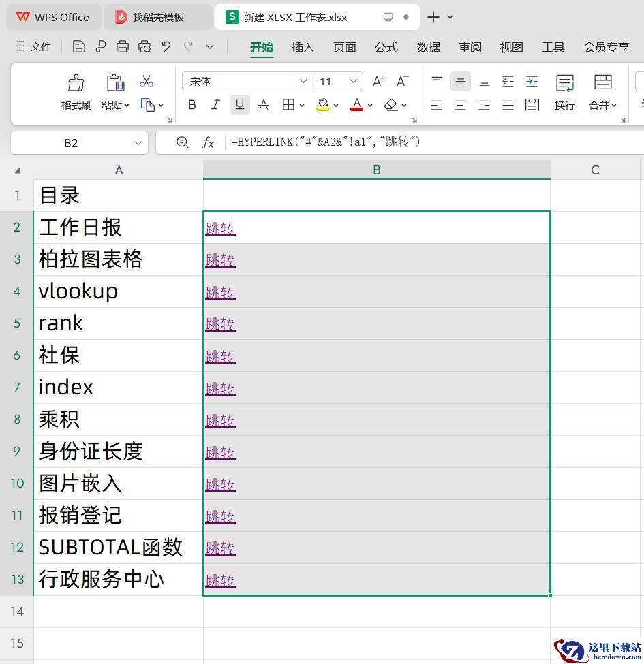The height and width of the screenshot is (664, 644).
Task: Open the 文件 File menu
Action: [34, 46]
